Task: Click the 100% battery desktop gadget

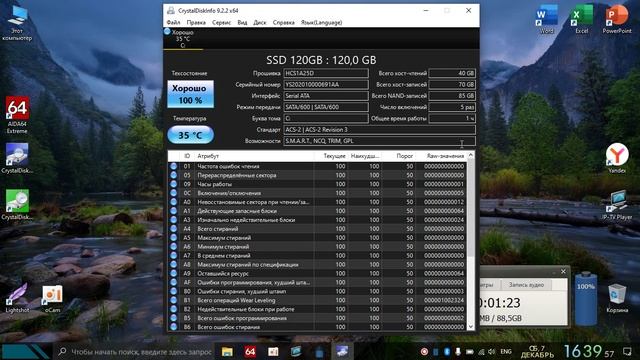Action: [586, 299]
